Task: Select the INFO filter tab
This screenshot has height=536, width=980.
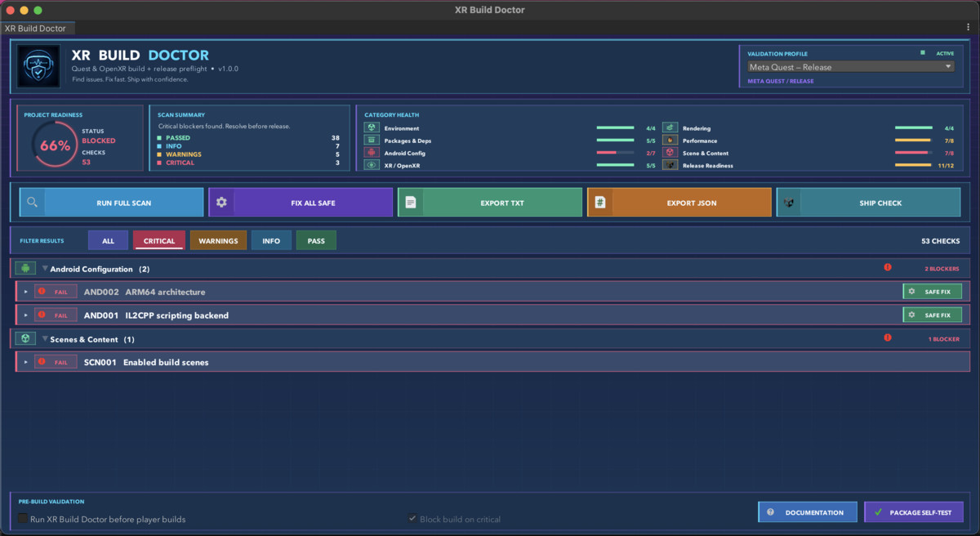Action: [x=271, y=240]
